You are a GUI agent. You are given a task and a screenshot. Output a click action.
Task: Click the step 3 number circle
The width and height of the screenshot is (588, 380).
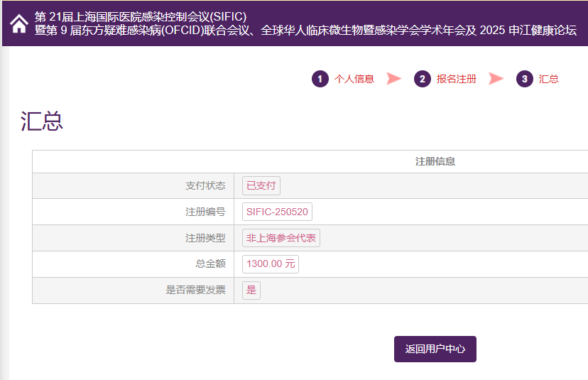coord(525,79)
